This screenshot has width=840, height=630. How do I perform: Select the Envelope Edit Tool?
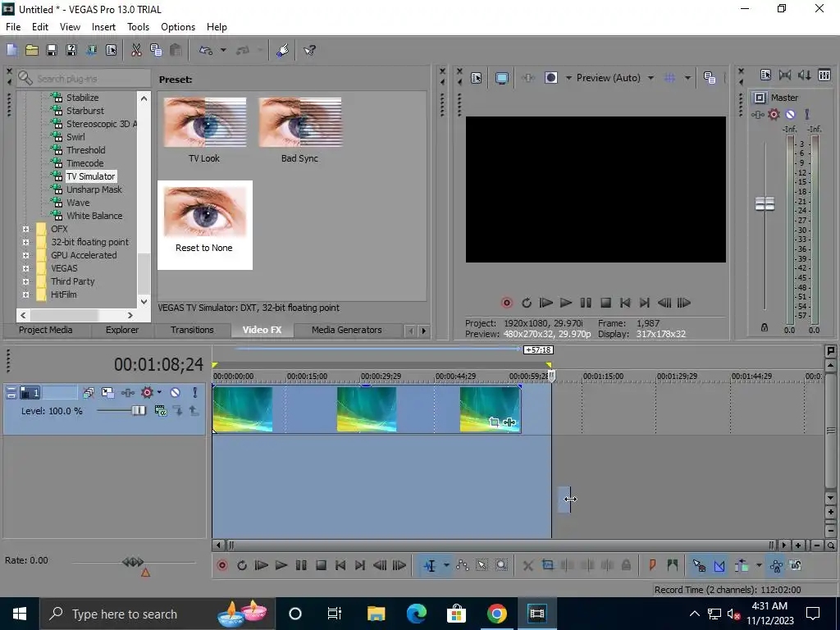click(x=463, y=566)
